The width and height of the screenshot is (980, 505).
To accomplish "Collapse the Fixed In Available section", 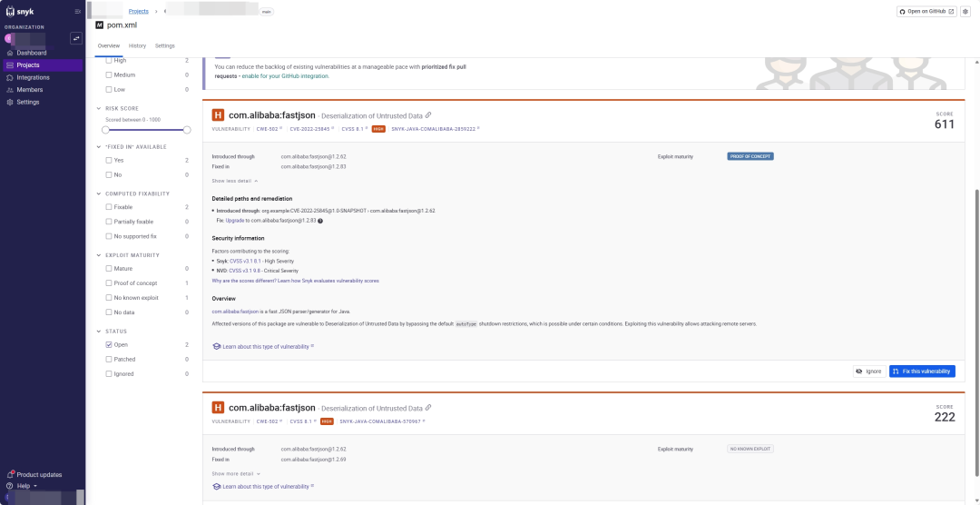I will pos(100,146).
